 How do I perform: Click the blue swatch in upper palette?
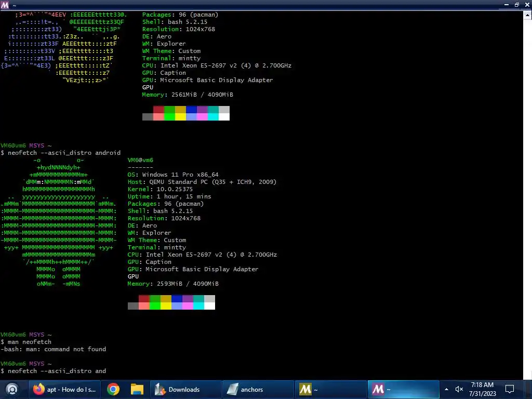point(191,110)
